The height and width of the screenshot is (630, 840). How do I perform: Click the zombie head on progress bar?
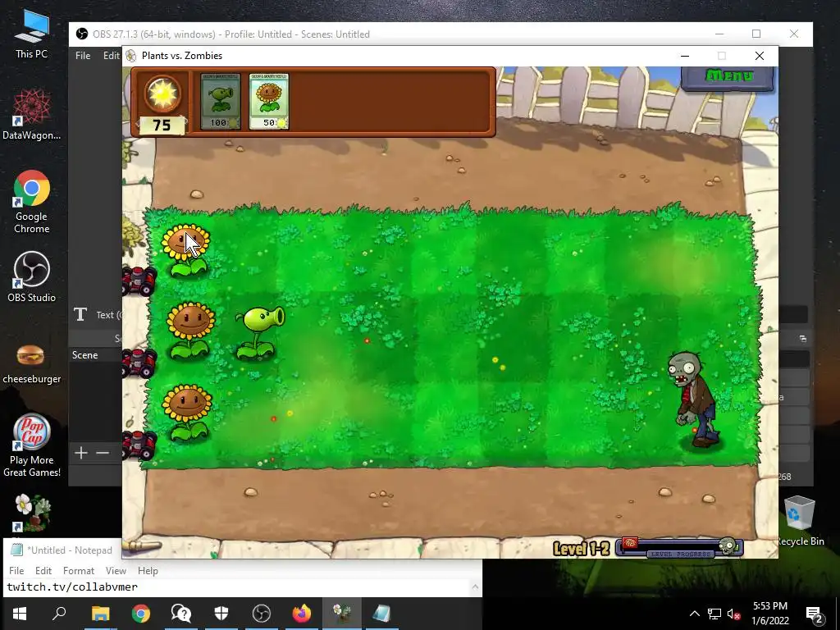click(x=727, y=546)
